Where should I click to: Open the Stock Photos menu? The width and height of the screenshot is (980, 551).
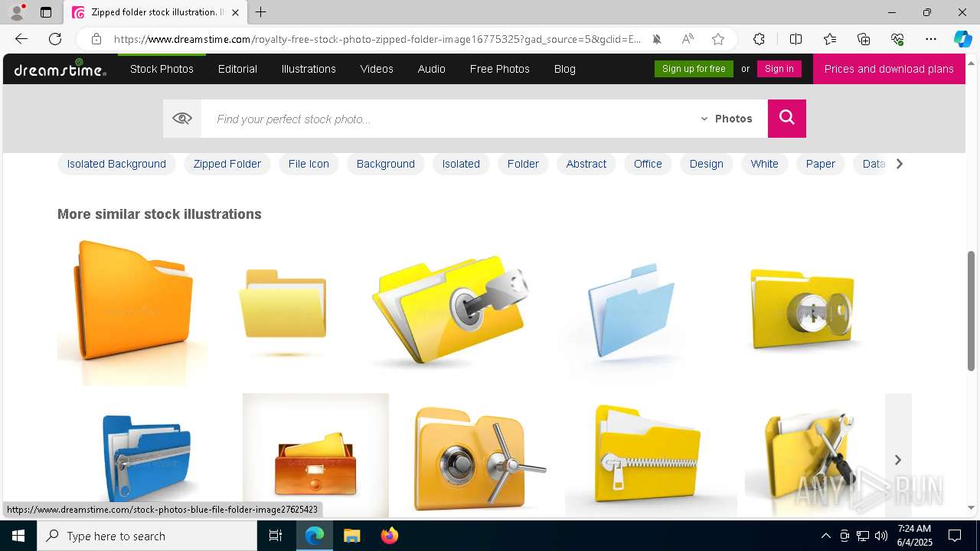[162, 69]
